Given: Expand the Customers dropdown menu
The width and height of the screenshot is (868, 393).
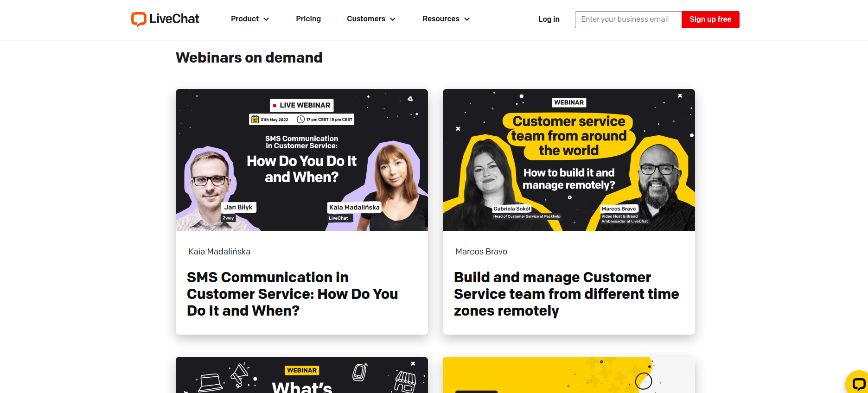Looking at the screenshot, I should pyautogui.click(x=371, y=19).
